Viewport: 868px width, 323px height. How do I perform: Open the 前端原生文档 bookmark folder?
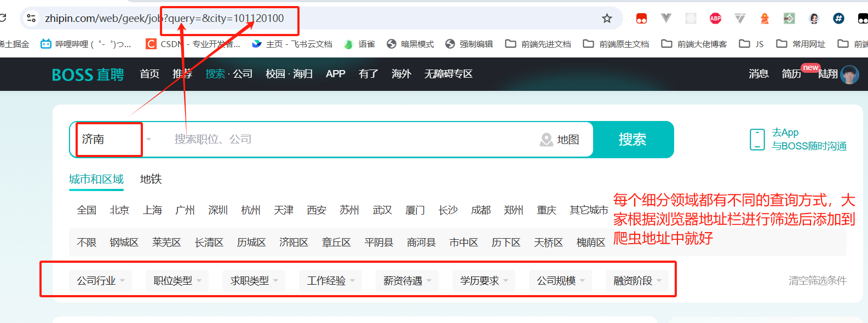coord(616,44)
